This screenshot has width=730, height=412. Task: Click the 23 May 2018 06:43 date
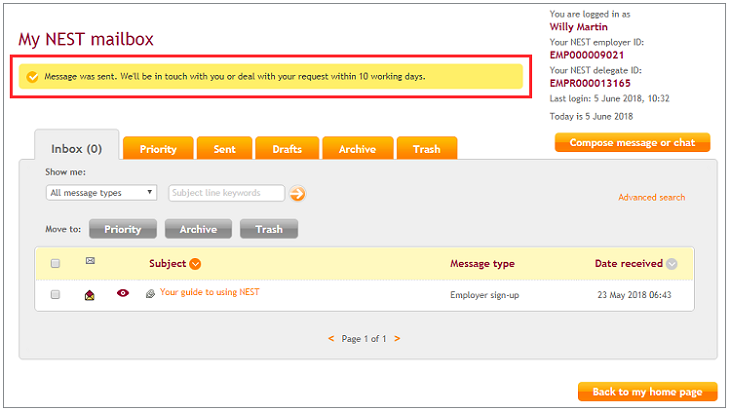point(635,295)
